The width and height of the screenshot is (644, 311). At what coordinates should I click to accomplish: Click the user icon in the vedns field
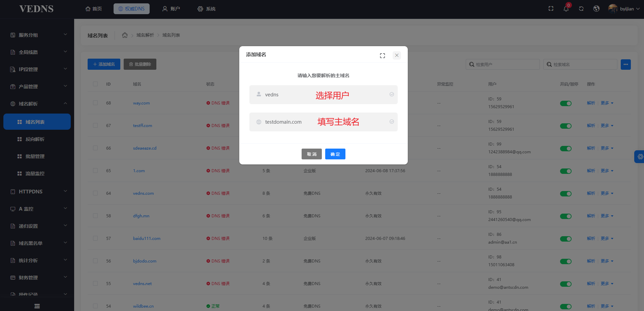[259, 94]
